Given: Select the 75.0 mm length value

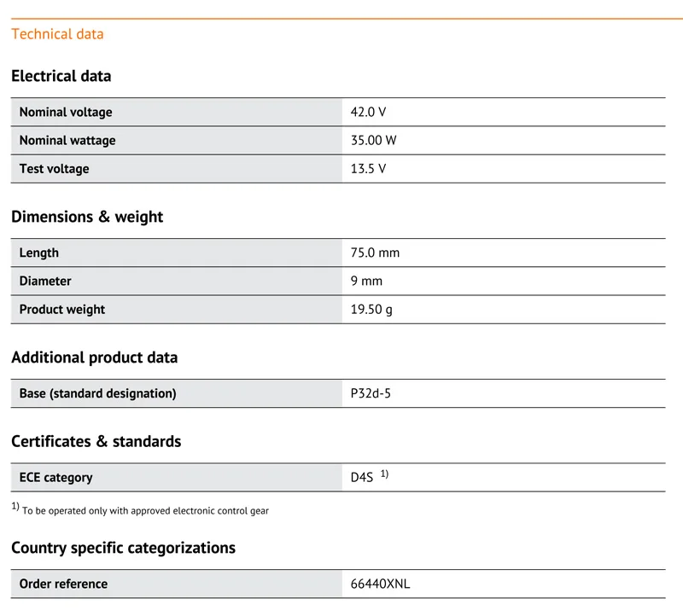Looking at the screenshot, I should (375, 253).
